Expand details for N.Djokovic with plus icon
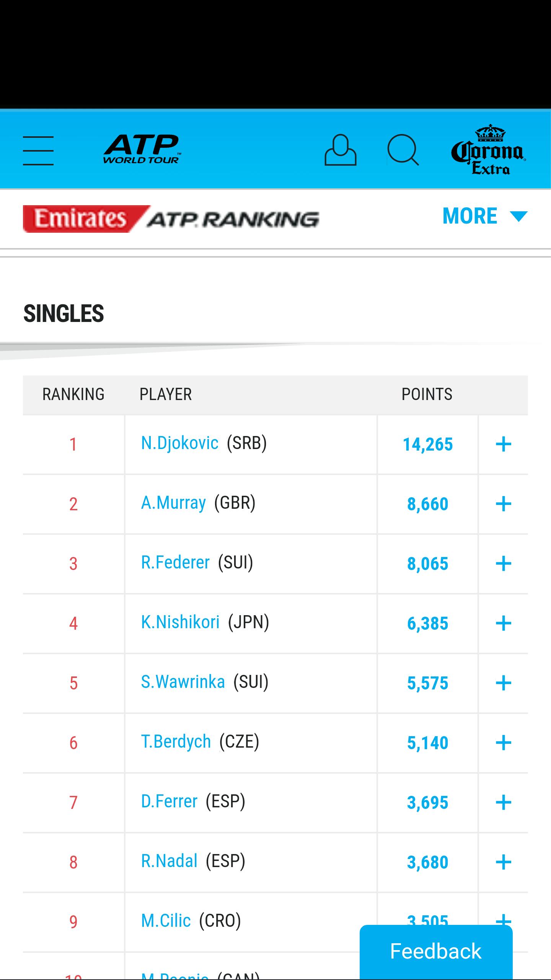Viewport: 551px width, 980px height. (x=504, y=444)
